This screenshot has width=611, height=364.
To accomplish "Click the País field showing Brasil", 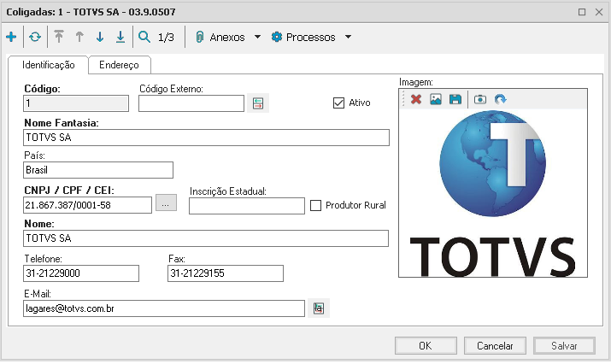I will tap(98, 170).
